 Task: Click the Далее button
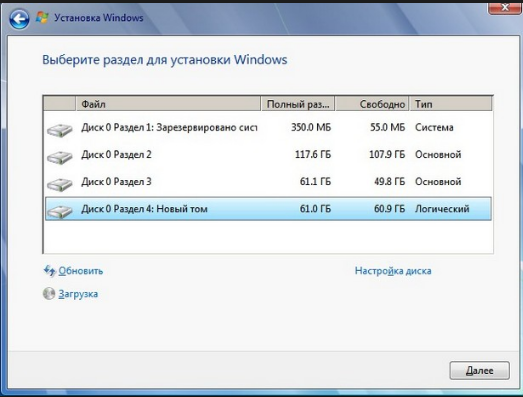coord(479,370)
